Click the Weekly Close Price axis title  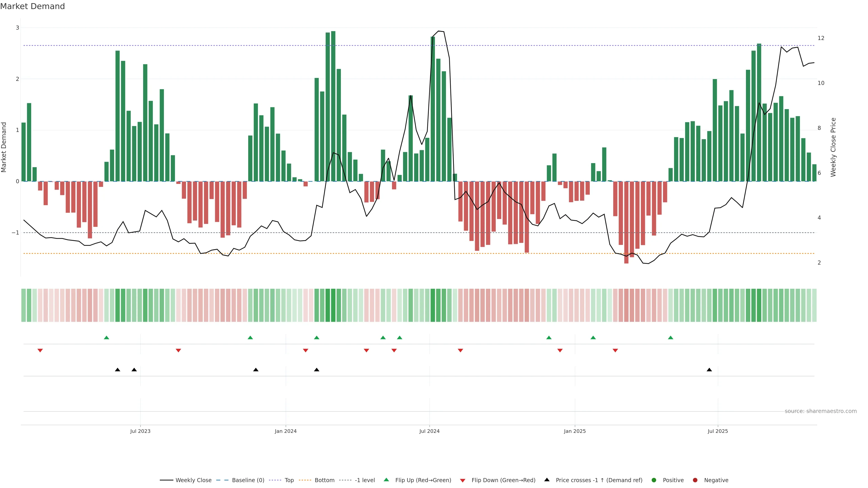(833, 147)
